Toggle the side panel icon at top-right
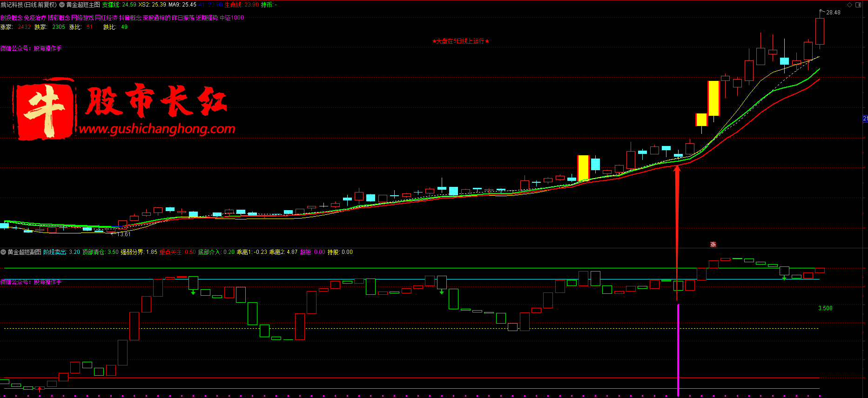 tap(858, 5)
